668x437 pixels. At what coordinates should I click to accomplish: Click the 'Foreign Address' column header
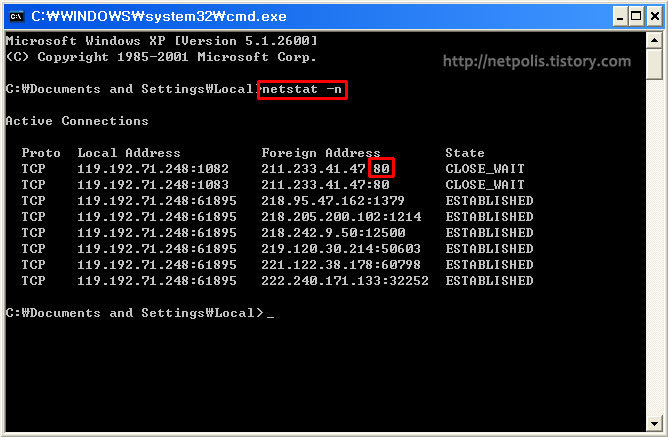click(321, 153)
